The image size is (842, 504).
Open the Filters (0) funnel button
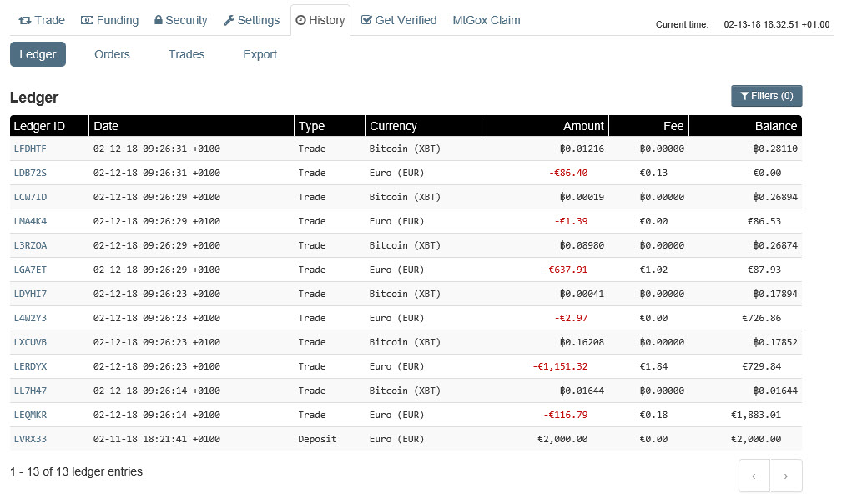click(766, 96)
